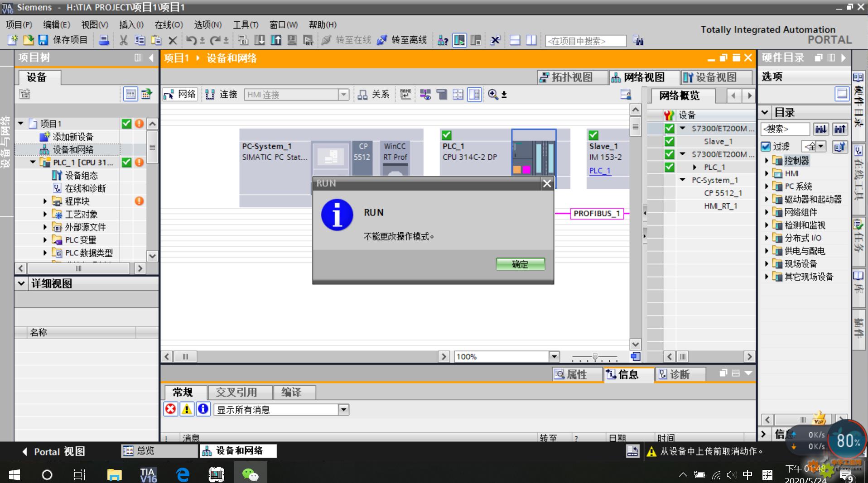Open the 显示所有消息 message filter dropdown
This screenshot has height=483, width=868.
[x=344, y=410]
